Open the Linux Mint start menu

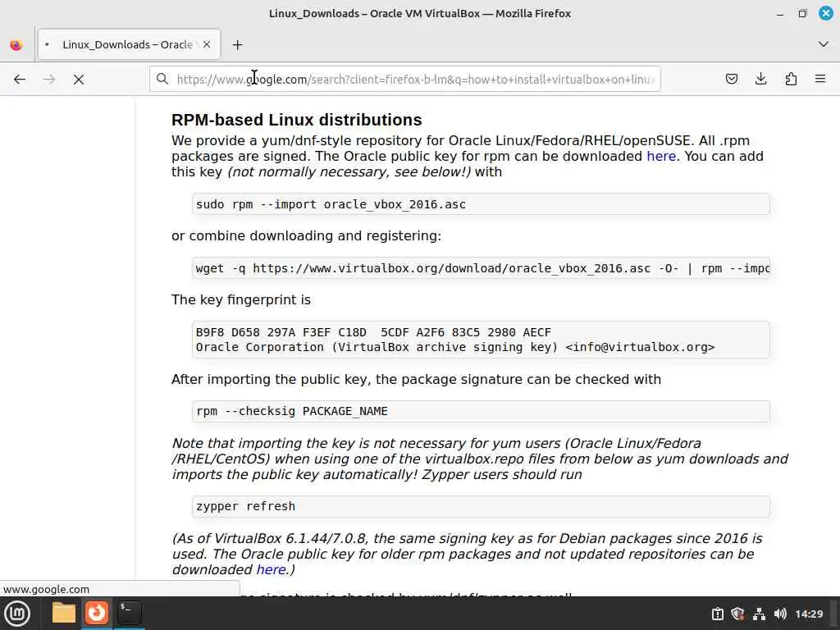(x=18, y=614)
